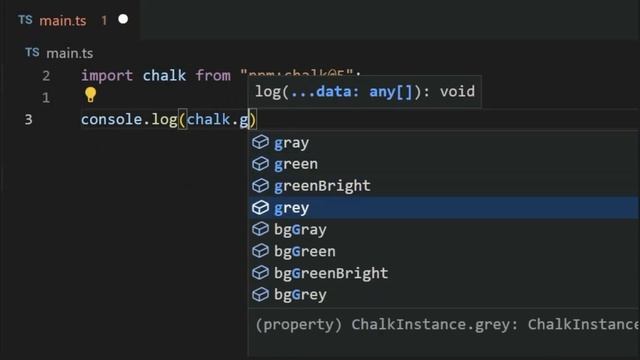
Task: Click the unsaved-changes dot on main.ts tab
Action: pyautogui.click(x=123, y=19)
